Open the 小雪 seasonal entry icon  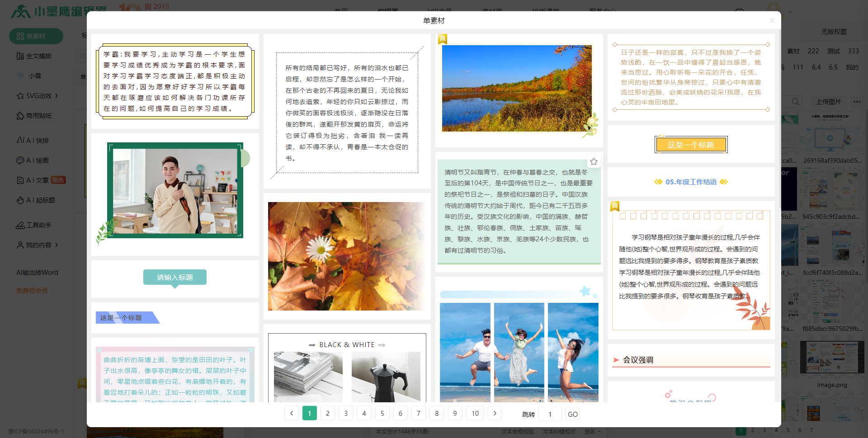[20, 76]
